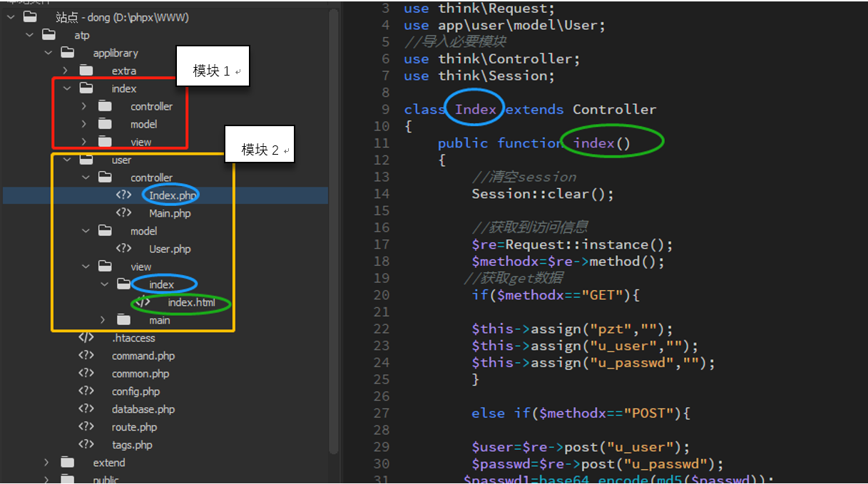
Task: Click the PHP icon beside database.php
Action: click(87, 408)
